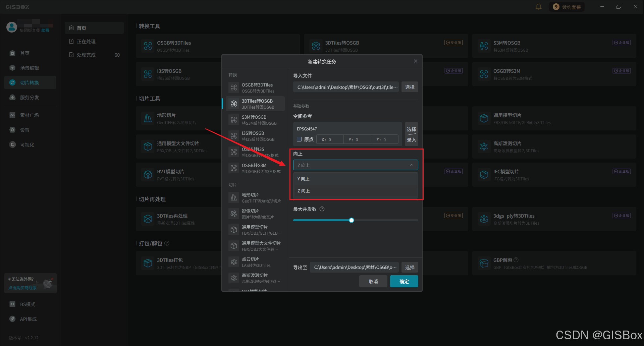Click 3dgs_ply转3DTiles card icon
Screen dimensions: 644x346
[x=484, y=219]
